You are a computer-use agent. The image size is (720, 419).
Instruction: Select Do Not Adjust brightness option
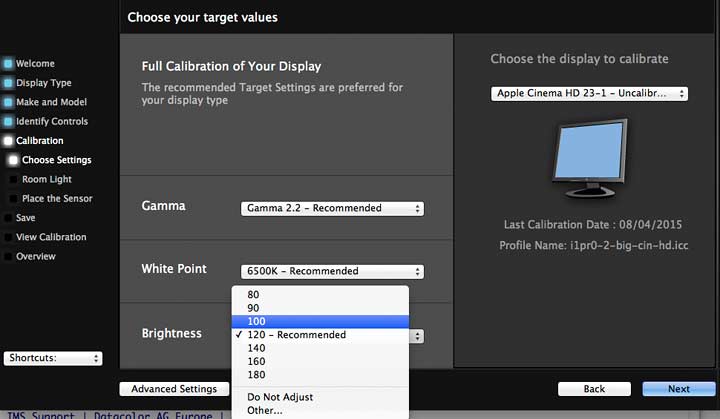(x=320, y=397)
